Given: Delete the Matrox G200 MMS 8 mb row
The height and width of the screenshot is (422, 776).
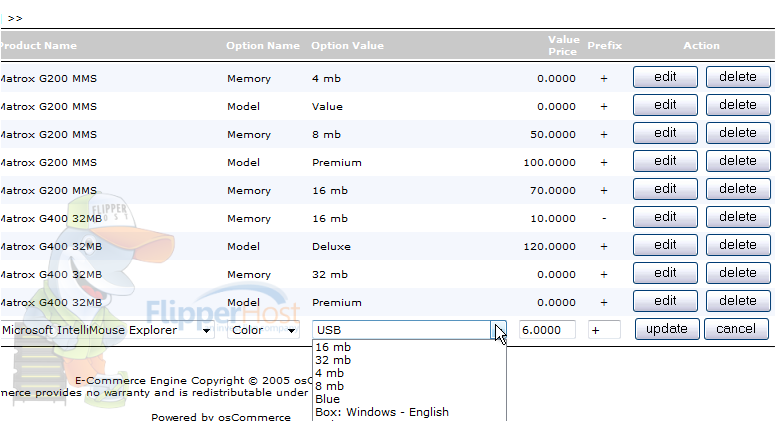Looking at the screenshot, I should 738,133.
